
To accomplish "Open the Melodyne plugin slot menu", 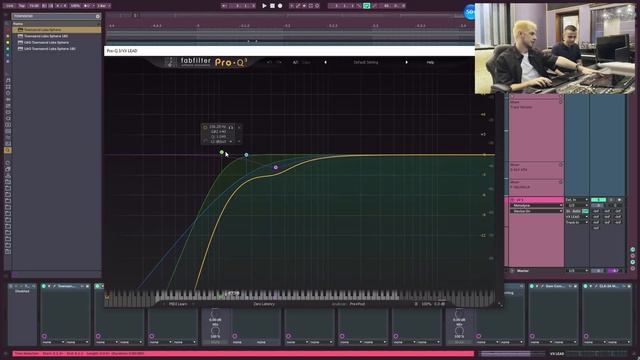I will (536, 206).
